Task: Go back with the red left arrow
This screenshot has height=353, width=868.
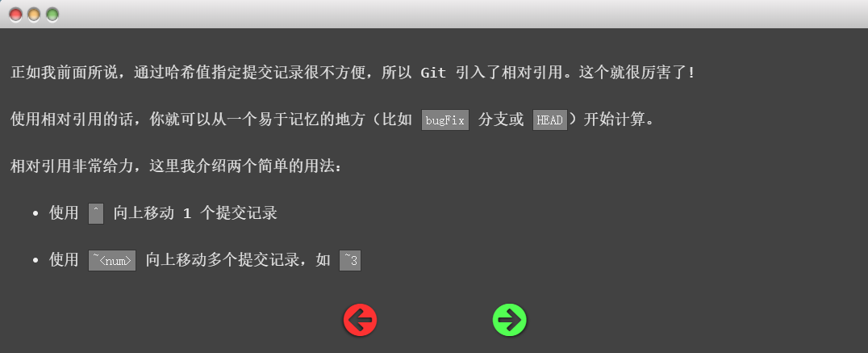Action: coord(361,321)
